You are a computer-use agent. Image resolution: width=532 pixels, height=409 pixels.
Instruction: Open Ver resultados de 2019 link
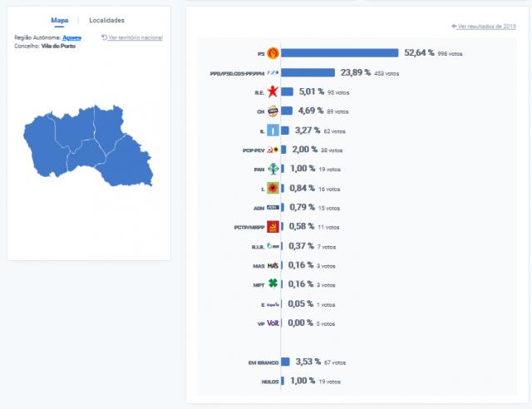point(483,27)
